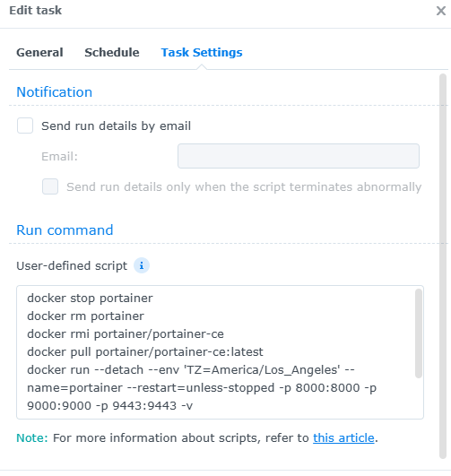Open the "this article" link
Image resolution: width=451 pixels, height=476 pixels.
click(343, 437)
